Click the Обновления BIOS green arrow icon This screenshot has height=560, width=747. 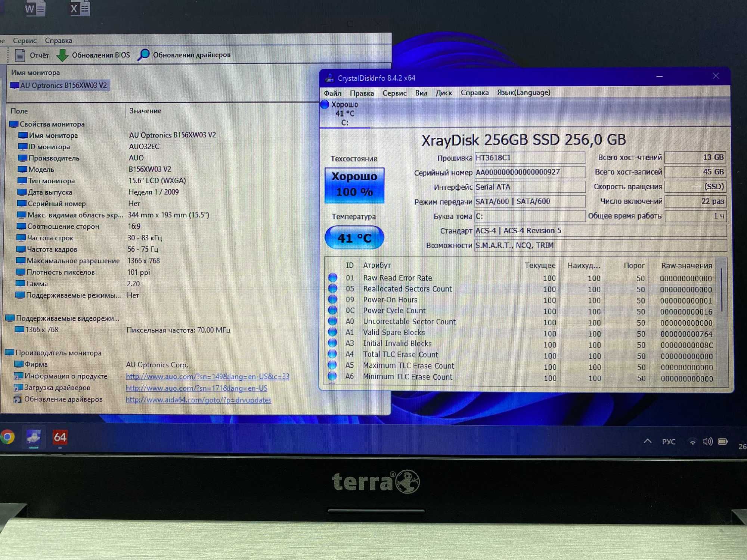click(62, 55)
